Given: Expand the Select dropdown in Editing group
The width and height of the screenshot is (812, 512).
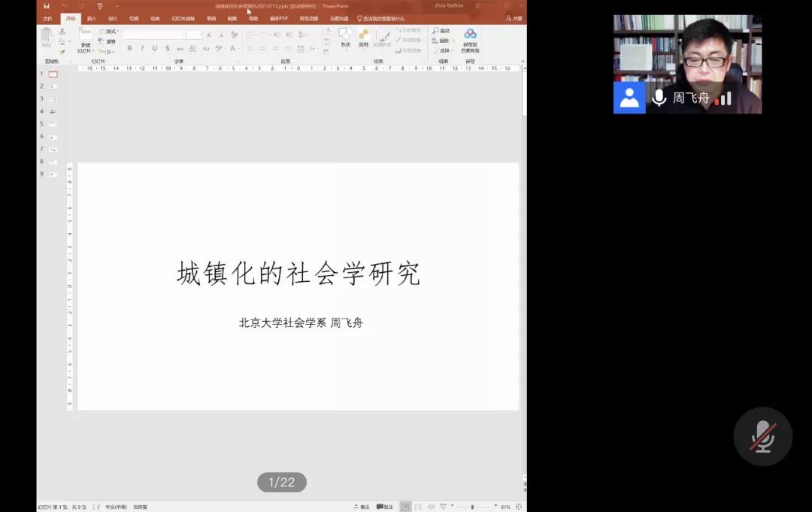Looking at the screenshot, I should [x=444, y=50].
